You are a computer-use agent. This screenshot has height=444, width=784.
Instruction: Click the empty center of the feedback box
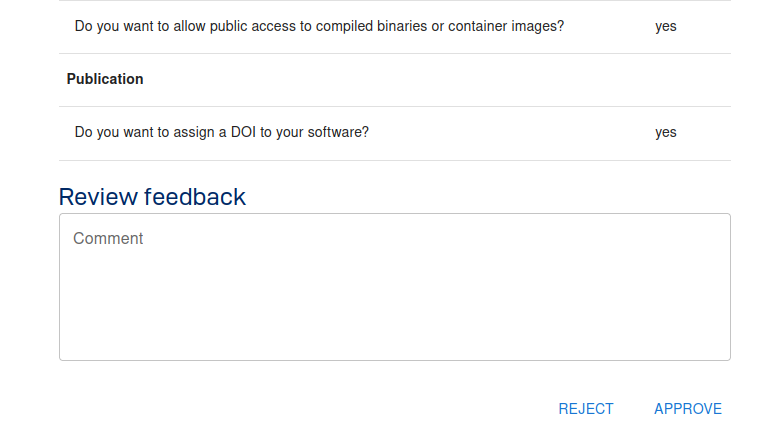click(394, 300)
